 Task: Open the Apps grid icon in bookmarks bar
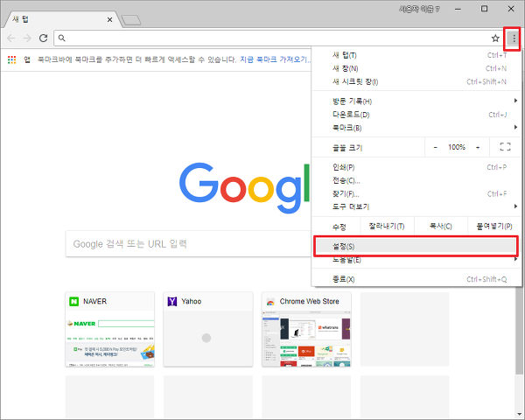(x=11, y=59)
